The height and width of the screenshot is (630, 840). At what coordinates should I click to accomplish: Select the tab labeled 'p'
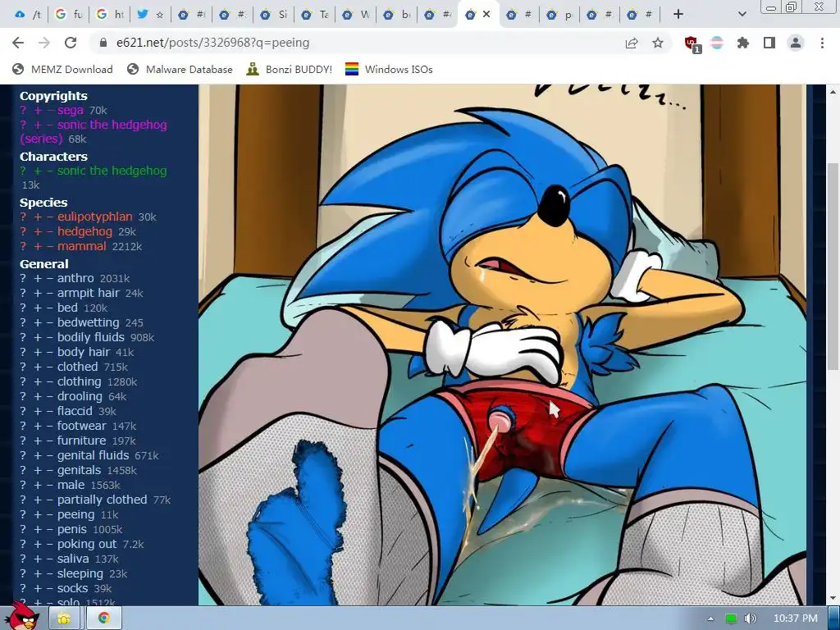[x=559, y=15]
